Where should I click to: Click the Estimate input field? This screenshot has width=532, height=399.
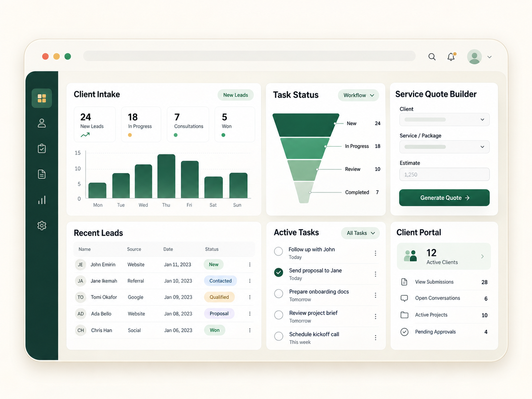444,174
